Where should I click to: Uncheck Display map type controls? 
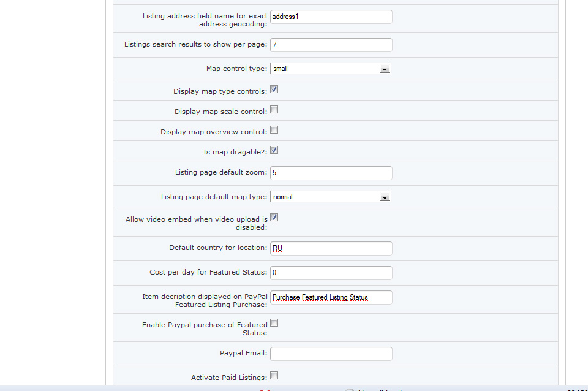click(x=274, y=89)
